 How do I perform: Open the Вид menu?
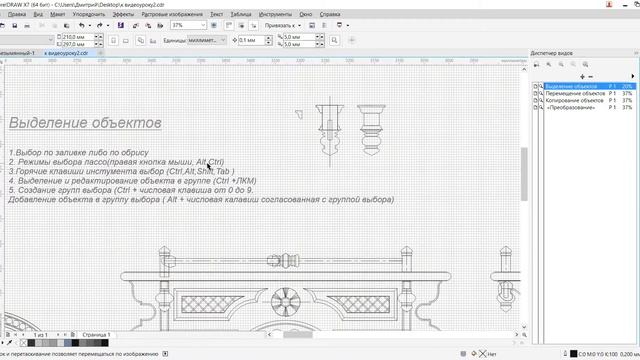coord(38,14)
